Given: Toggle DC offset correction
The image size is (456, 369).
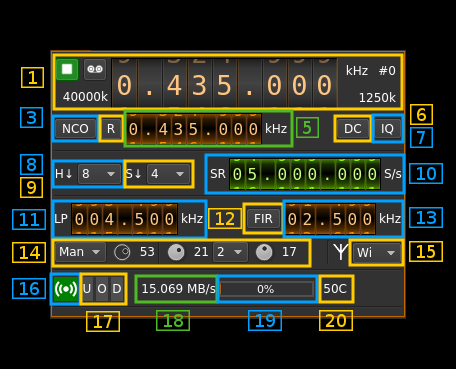Looking at the screenshot, I should pyautogui.click(x=353, y=129).
